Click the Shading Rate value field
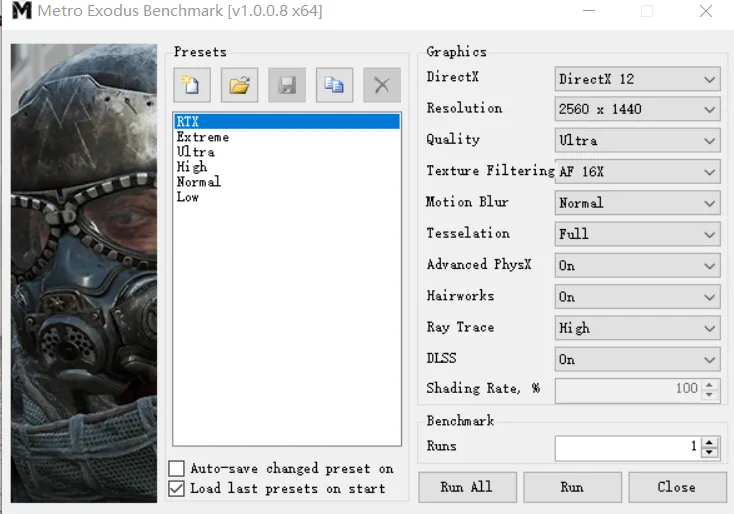This screenshot has width=734, height=514. (x=628, y=390)
